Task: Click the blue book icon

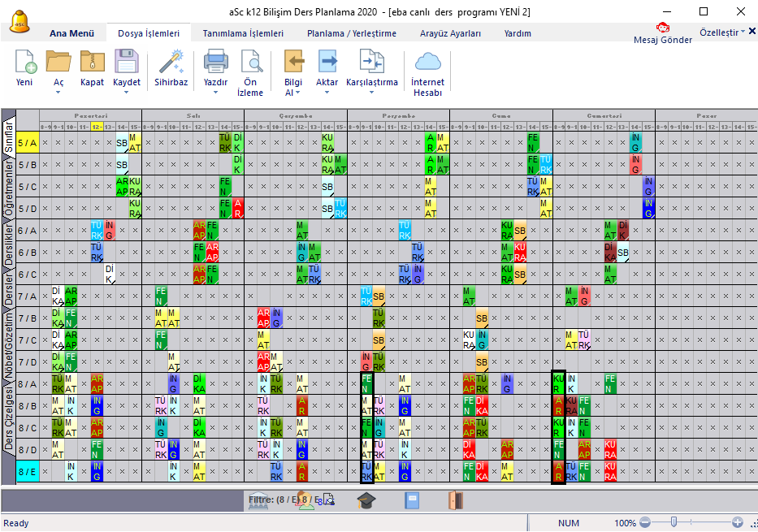Action: tap(412, 500)
